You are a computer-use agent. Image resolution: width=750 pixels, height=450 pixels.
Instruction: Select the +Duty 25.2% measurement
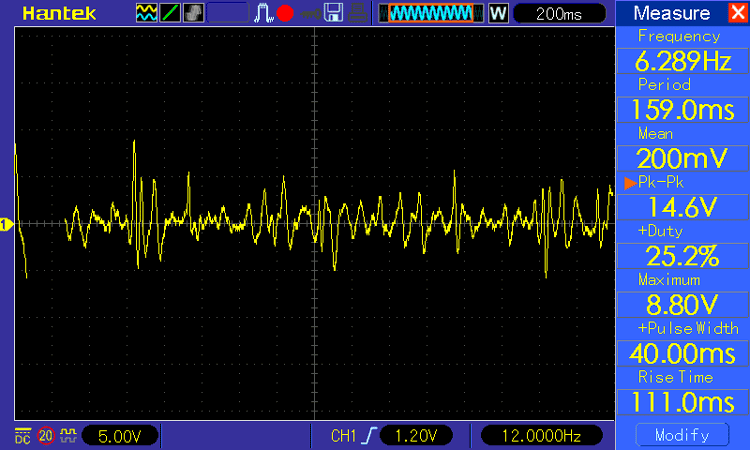click(x=683, y=256)
